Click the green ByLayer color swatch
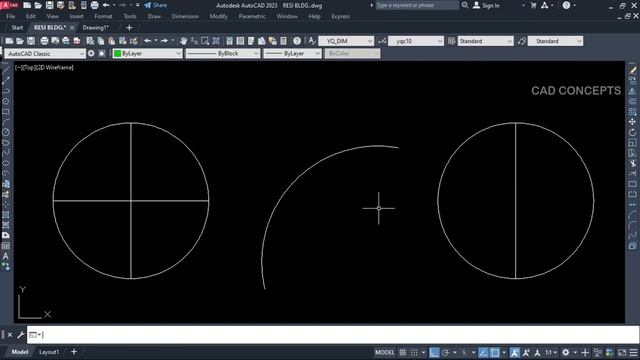 click(118, 53)
